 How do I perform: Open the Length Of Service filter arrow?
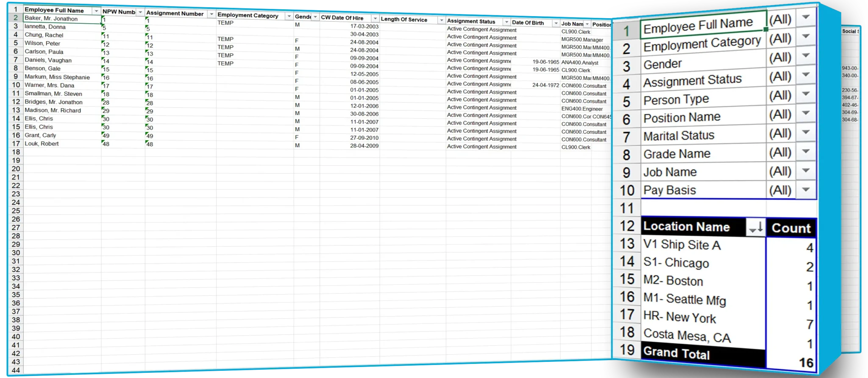click(x=441, y=20)
